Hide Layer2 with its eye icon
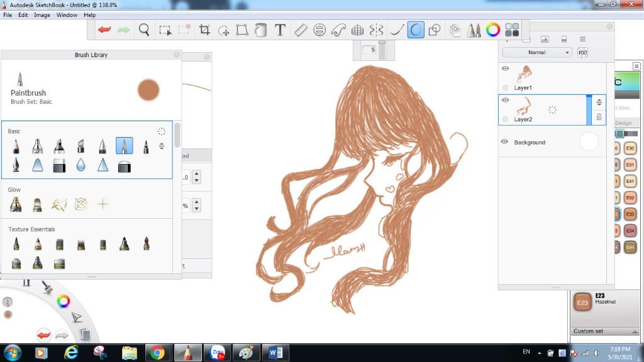The height and width of the screenshot is (362, 644). click(505, 100)
